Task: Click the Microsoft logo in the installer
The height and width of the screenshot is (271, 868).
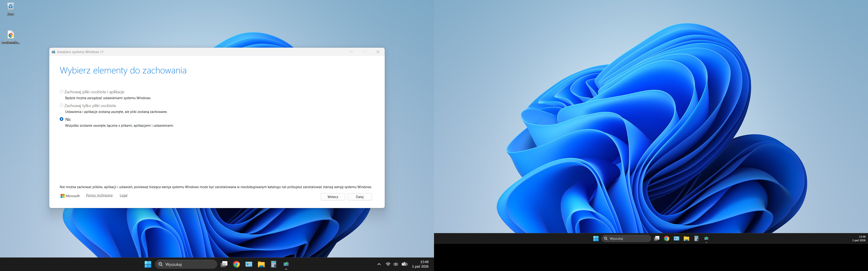Action: tap(70, 196)
